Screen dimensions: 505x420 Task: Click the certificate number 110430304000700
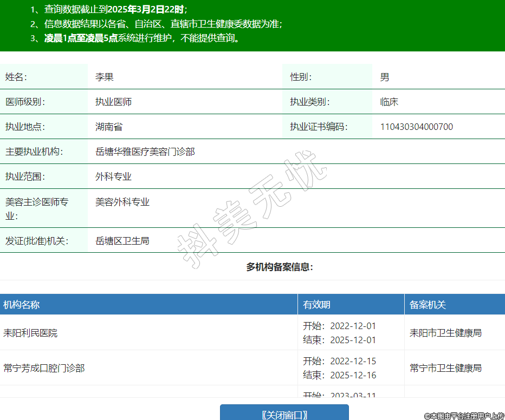(x=416, y=127)
